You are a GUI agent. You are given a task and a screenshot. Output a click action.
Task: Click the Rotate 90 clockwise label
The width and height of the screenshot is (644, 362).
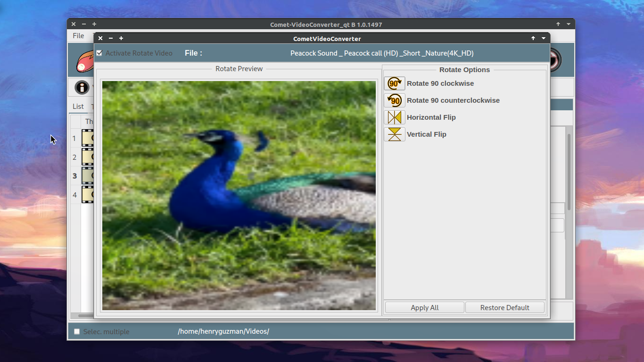pyautogui.click(x=440, y=83)
